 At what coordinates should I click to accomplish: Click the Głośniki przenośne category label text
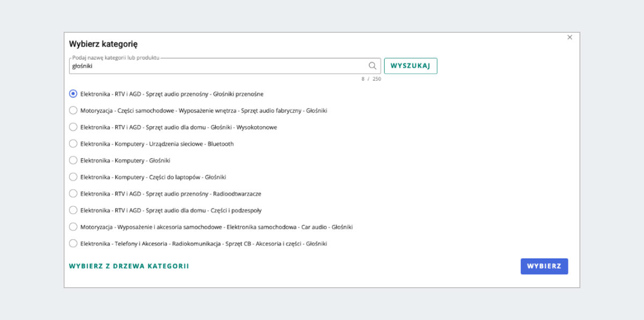172,94
